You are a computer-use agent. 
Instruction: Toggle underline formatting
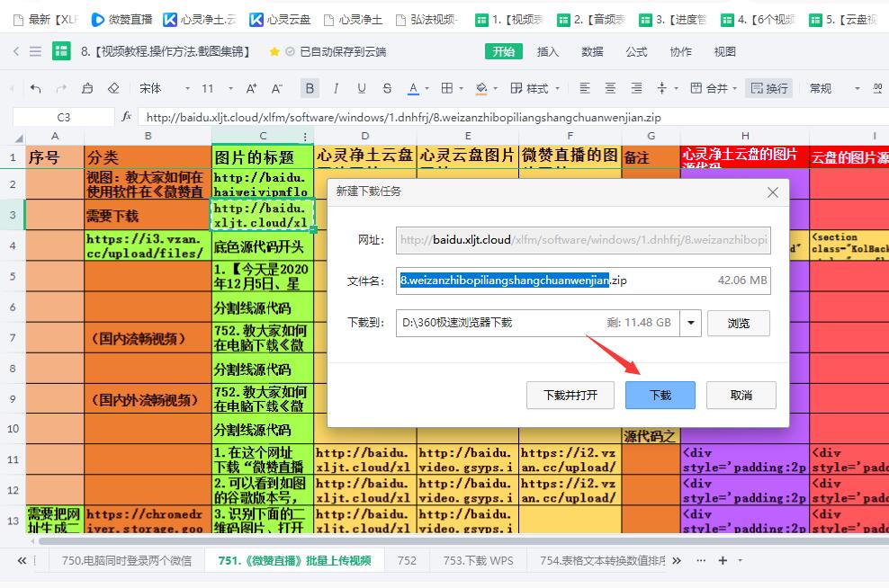click(x=361, y=88)
